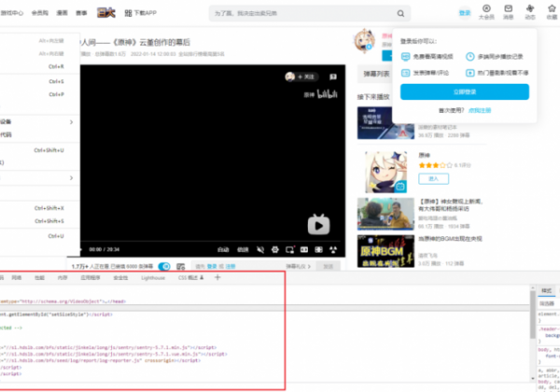Switch to DevTools 网络 tab
The height and width of the screenshot is (392, 560).
[17, 278]
